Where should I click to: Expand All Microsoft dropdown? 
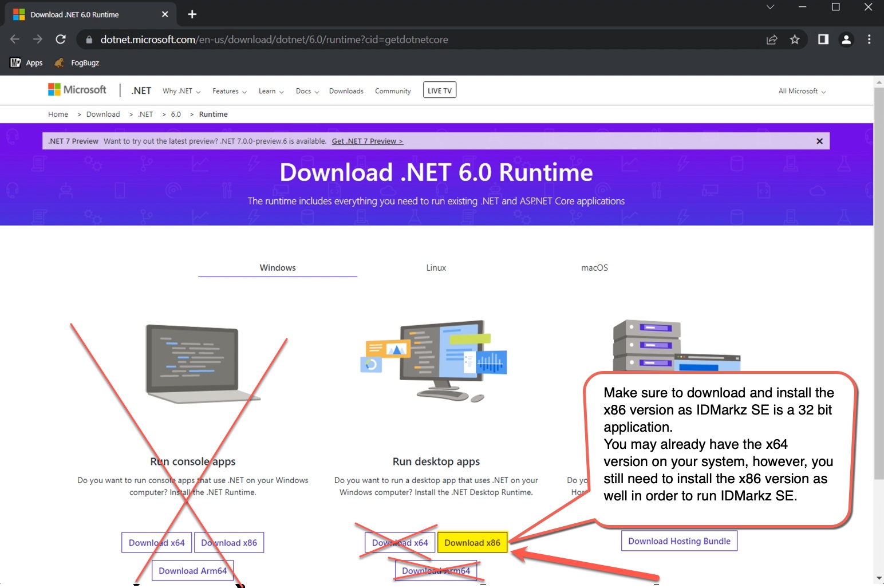pyautogui.click(x=802, y=91)
